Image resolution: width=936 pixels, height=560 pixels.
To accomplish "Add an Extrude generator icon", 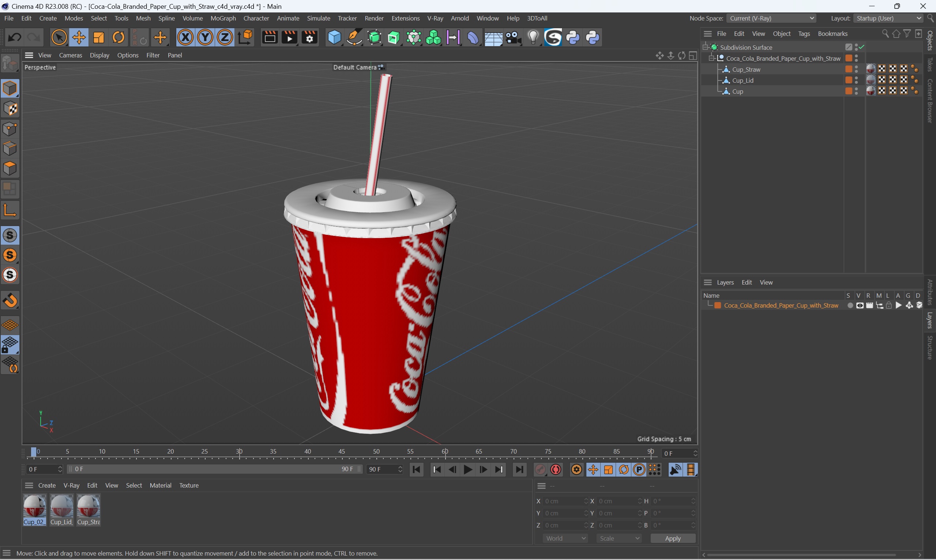I will [x=394, y=37].
